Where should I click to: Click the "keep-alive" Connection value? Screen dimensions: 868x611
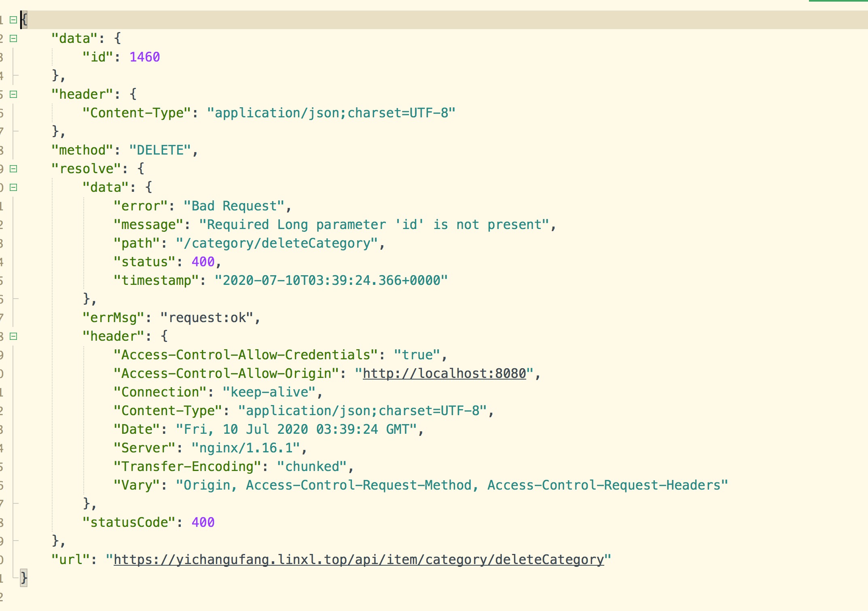pos(269,392)
